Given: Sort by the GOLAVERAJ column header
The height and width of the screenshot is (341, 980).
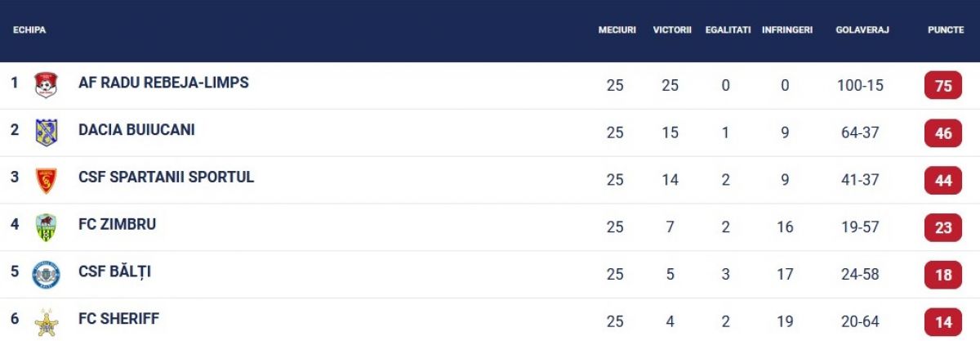Looking at the screenshot, I should coord(862,30).
